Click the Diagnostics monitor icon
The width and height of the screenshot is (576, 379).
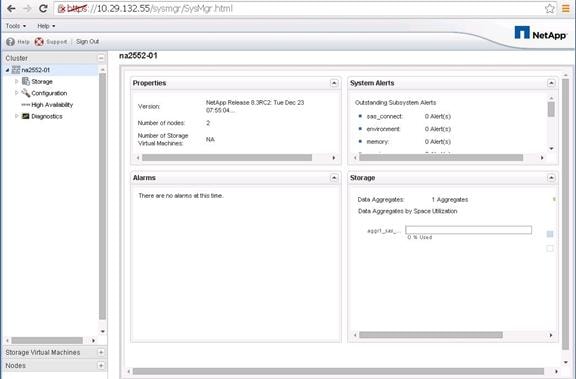26,116
